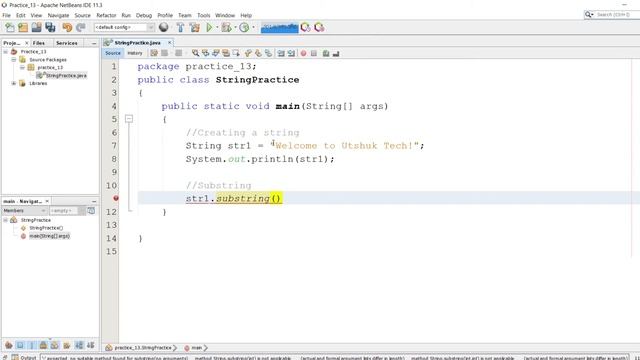The width and height of the screenshot is (640, 360).
Task: Open the Run Project dropdown arrow
Action: 217,27
